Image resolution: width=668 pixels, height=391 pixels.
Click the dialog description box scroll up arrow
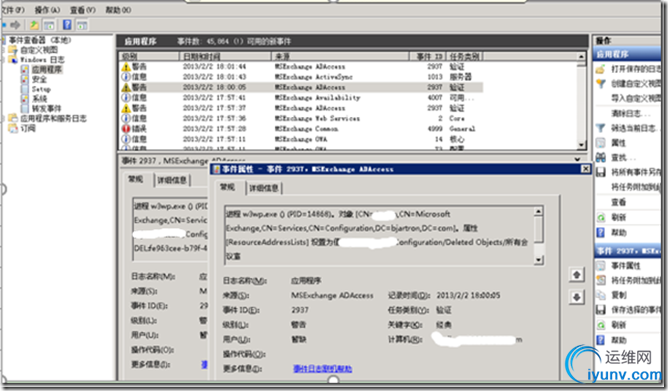point(538,211)
